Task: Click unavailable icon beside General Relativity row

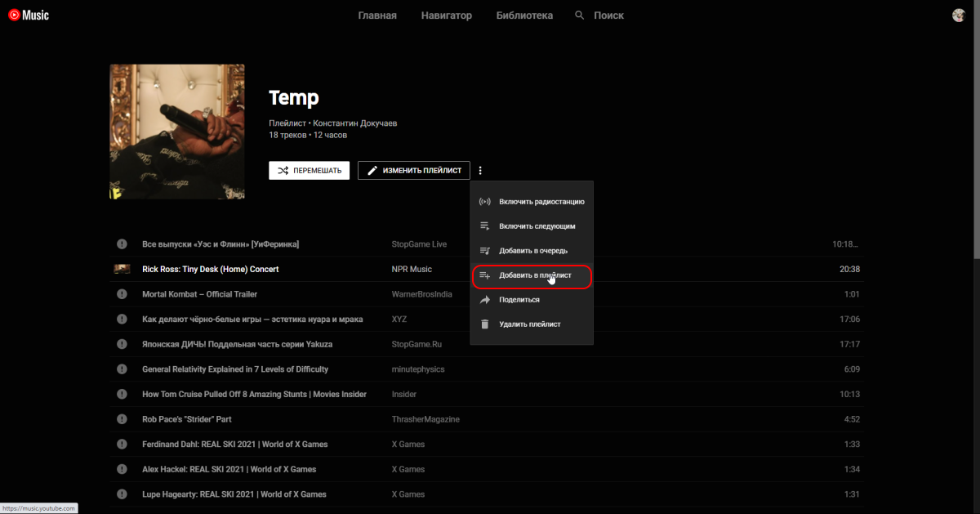Action: point(122,369)
